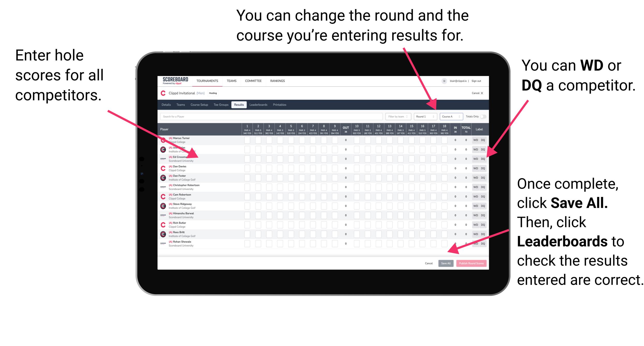Click the Save All button
This screenshot has height=346, width=644.
pos(446,263)
